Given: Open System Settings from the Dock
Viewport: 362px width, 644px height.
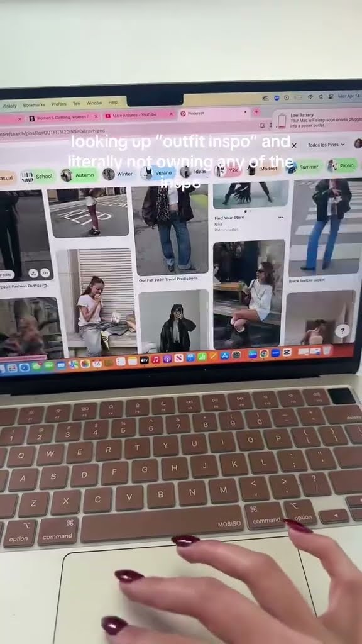Looking at the screenshot, I should click(x=236, y=355).
